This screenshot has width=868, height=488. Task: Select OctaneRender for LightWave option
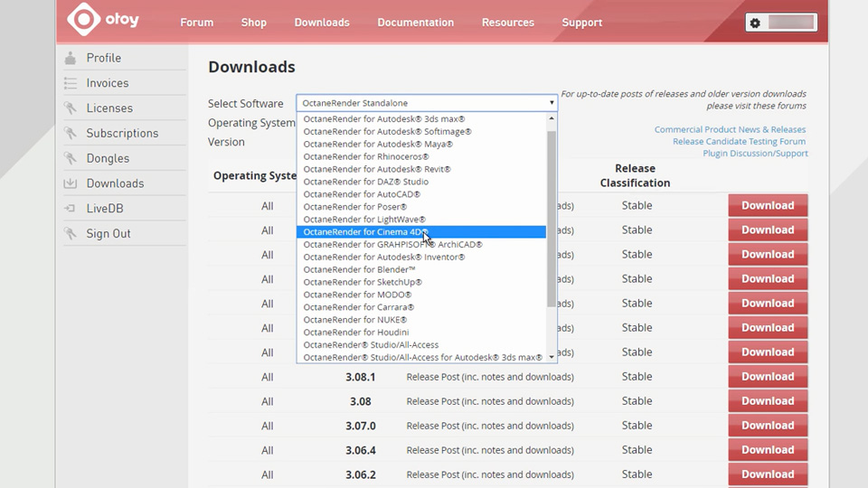coord(421,219)
